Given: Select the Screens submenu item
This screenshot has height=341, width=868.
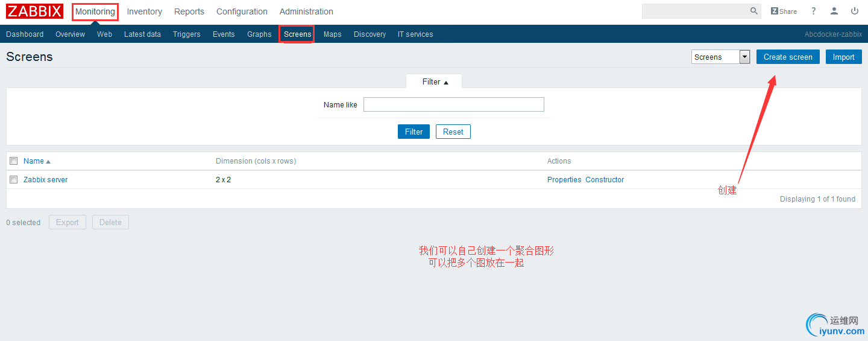Looking at the screenshot, I should [297, 34].
